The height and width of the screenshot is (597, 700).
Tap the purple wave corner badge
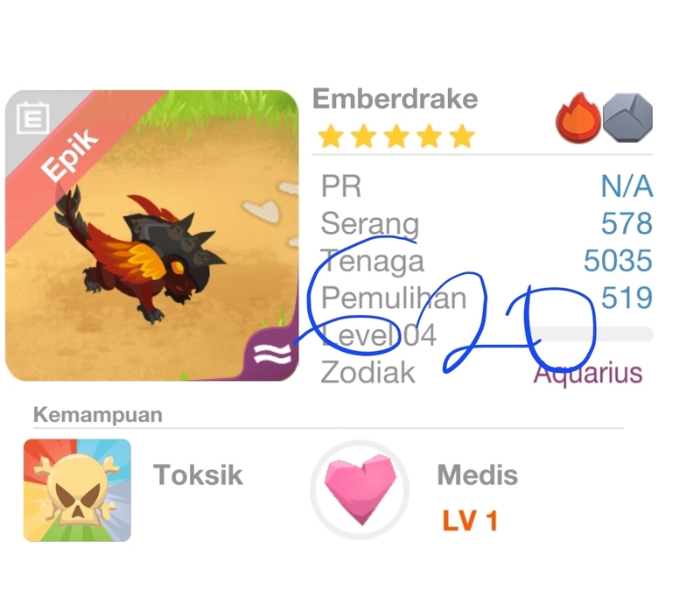tap(272, 355)
